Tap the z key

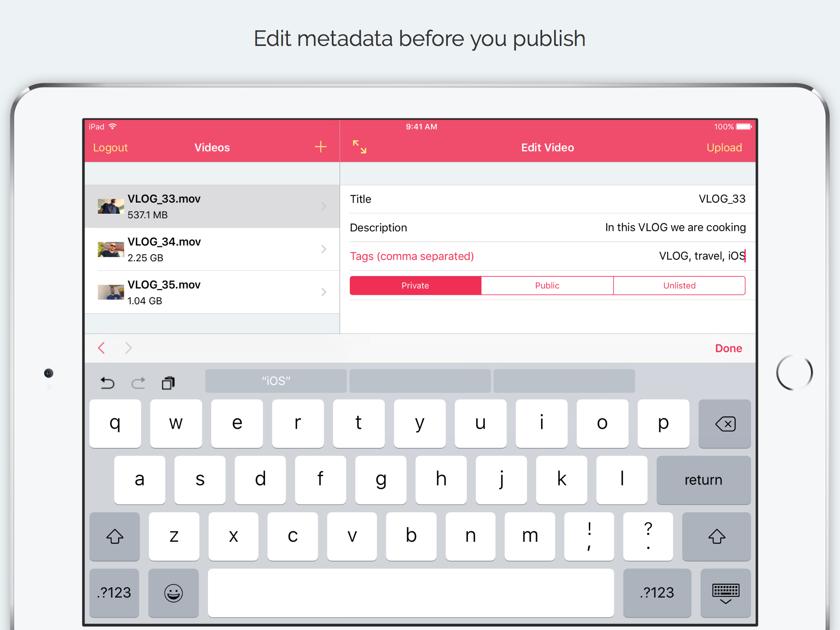click(x=174, y=536)
